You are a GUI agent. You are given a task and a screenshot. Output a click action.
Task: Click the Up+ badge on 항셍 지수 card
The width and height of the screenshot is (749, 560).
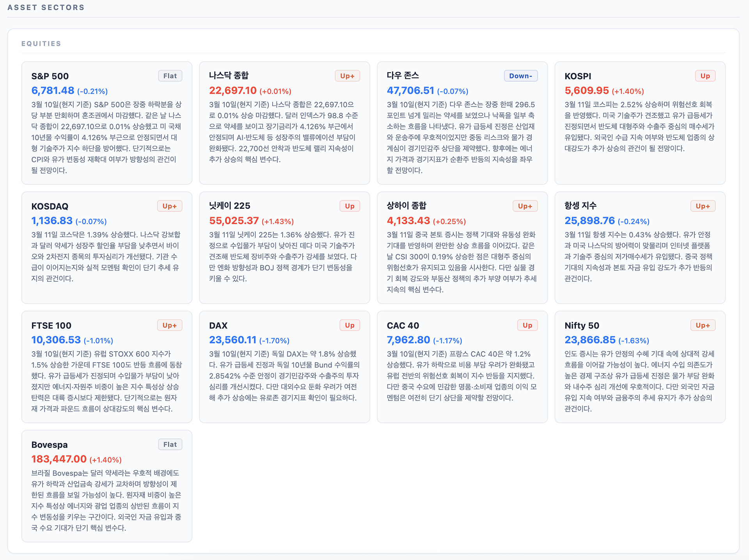pos(703,206)
